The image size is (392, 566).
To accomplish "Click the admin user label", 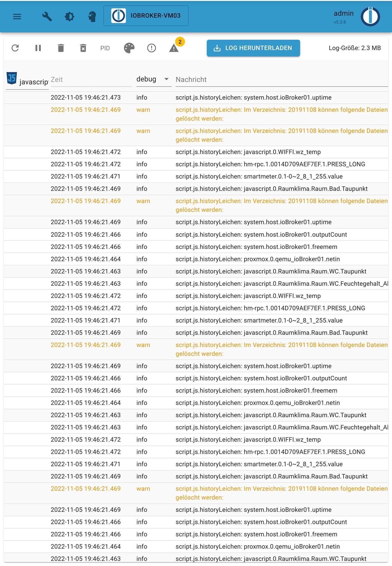I will [344, 13].
